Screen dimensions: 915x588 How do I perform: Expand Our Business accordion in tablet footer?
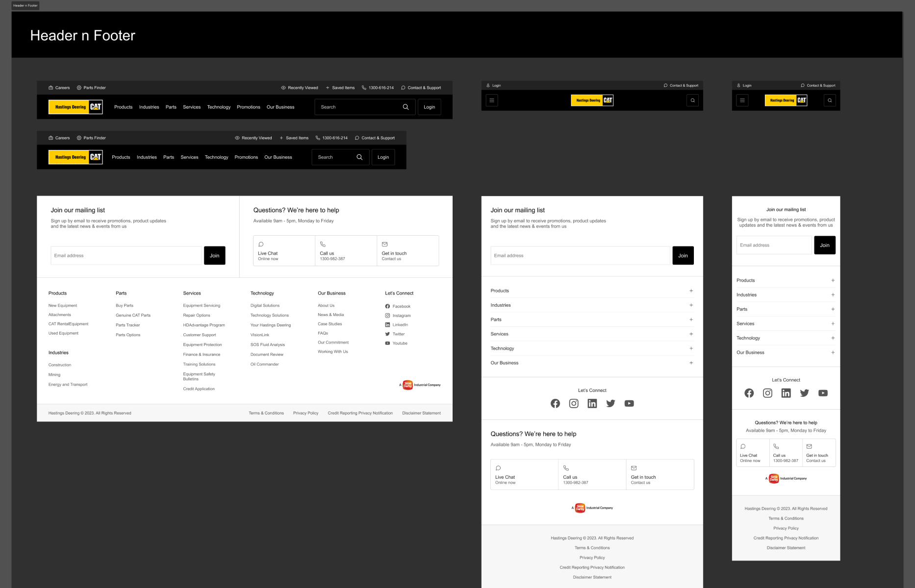coord(691,363)
